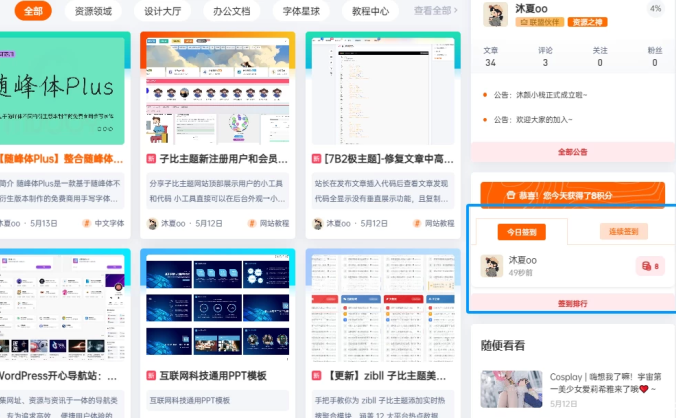Click the red badge icon before 【更新】zibll
Screen dimensions: 676x418
[316, 376]
